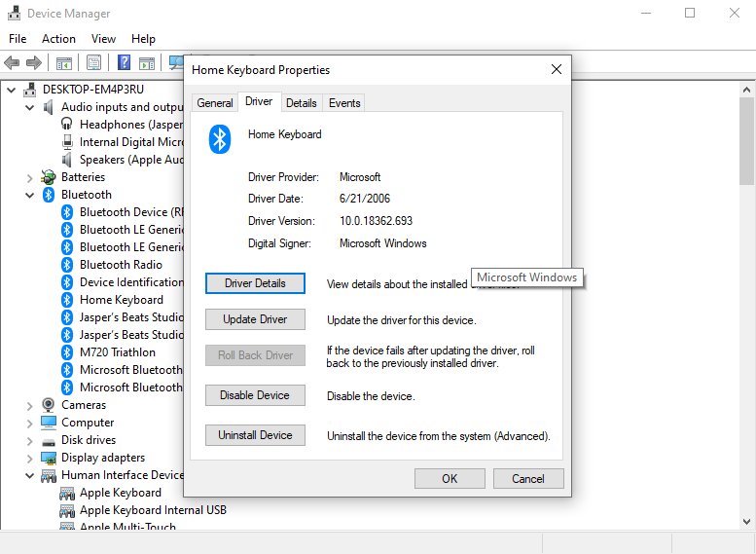This screenshot has width=756, height=554.
Task: Click the Update Driver button
Action: click(255, 319)
